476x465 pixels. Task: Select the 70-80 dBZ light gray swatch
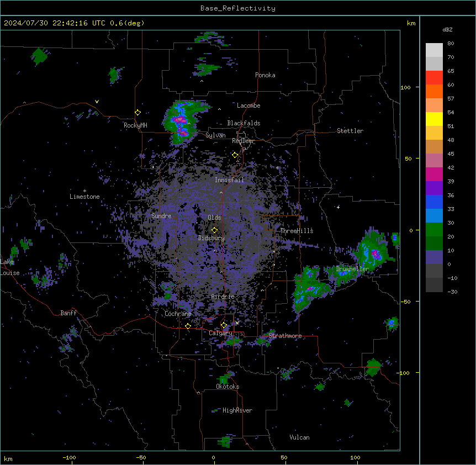coord(434,50)
